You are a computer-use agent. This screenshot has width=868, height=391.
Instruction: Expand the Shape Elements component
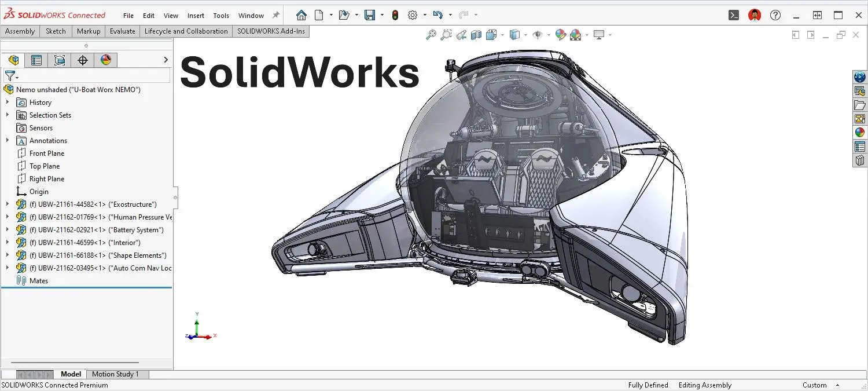pyautogui.click(x=8, y=255)
